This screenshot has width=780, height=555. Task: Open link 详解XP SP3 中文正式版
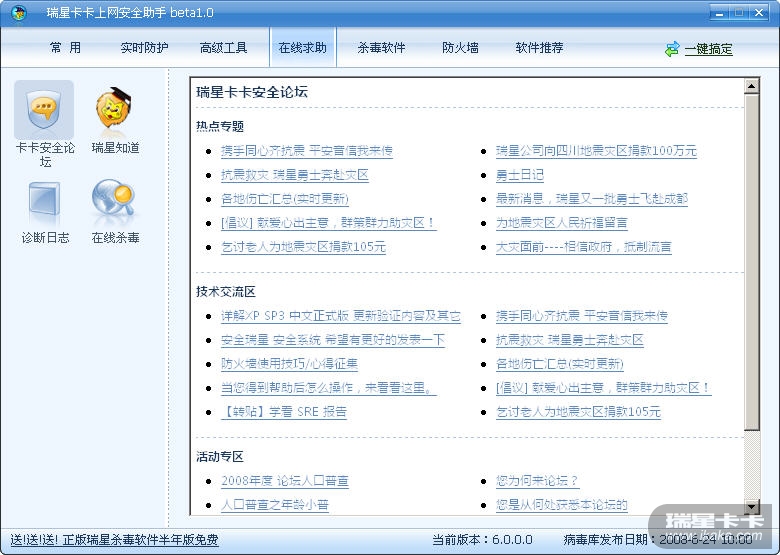(341, 316)
